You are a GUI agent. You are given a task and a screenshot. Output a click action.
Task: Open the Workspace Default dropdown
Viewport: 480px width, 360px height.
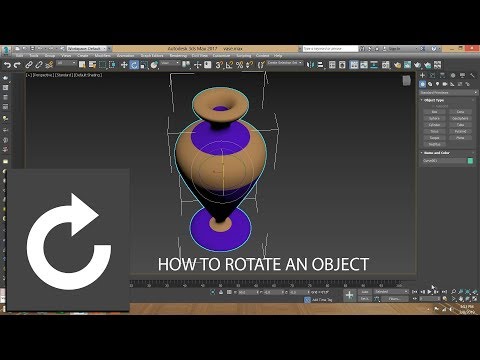87,49
